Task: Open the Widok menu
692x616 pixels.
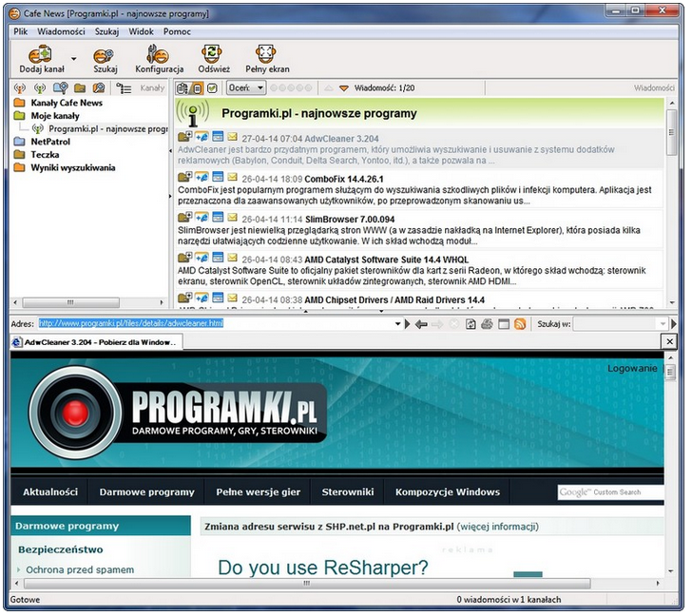Action: point(142,31)
